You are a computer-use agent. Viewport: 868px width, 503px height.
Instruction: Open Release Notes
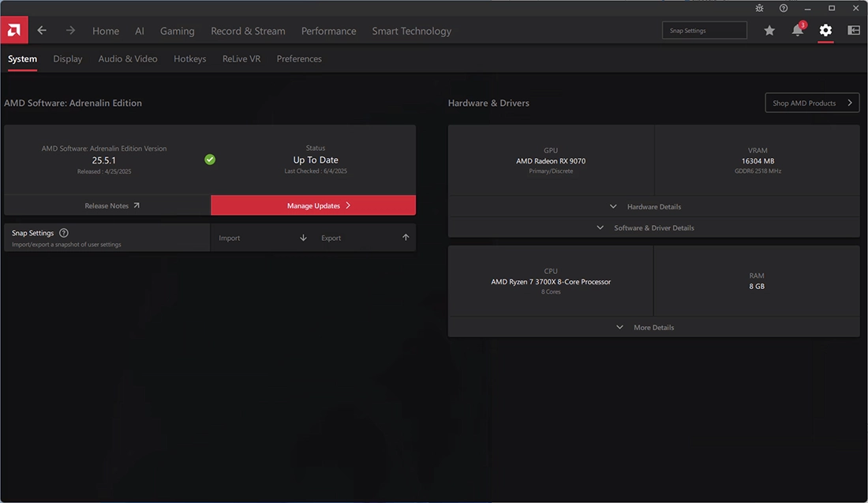pyautogui.click(x=107, y=205)
